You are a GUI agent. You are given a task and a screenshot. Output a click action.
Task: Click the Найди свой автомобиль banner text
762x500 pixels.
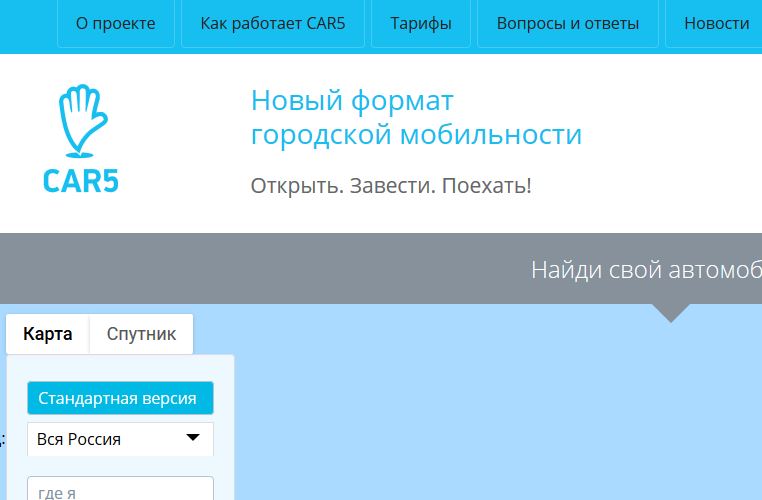645,269
